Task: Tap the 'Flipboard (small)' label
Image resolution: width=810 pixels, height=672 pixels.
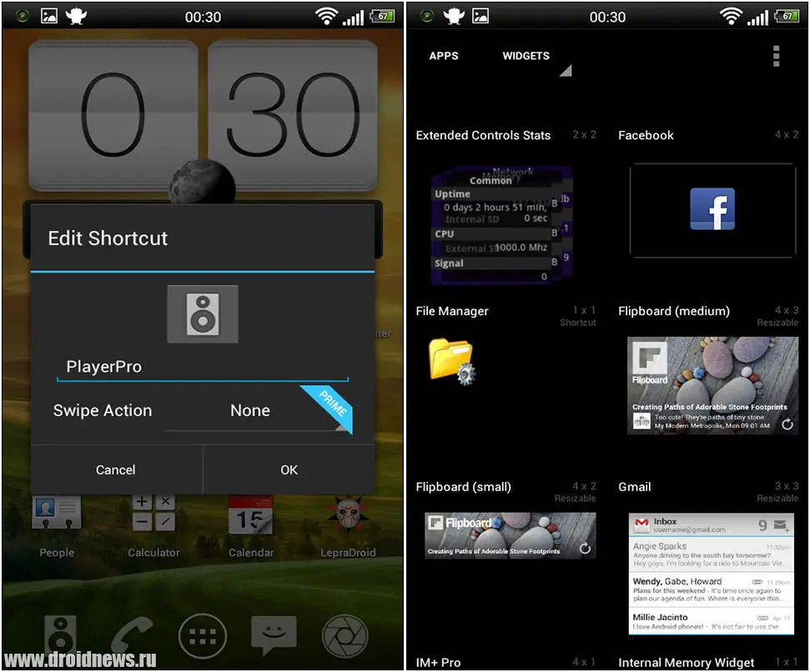Action: 463,487
